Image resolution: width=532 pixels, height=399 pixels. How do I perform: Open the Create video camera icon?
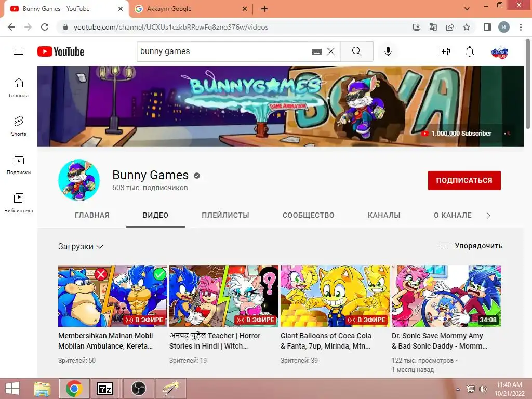(x=445, y=51)
